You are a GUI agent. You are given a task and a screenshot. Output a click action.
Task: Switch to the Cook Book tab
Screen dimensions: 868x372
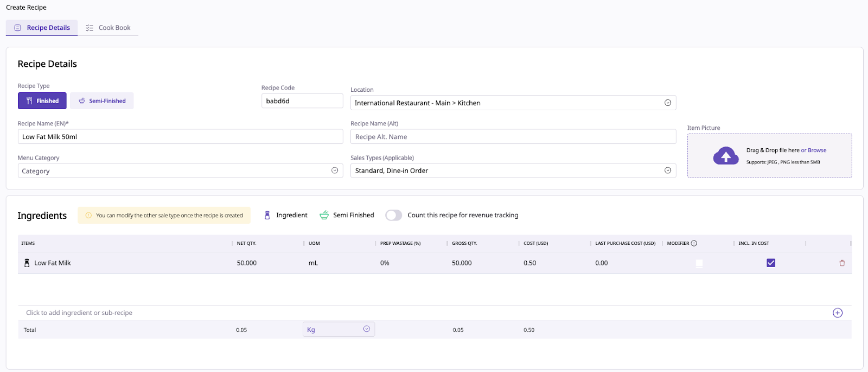108,28
